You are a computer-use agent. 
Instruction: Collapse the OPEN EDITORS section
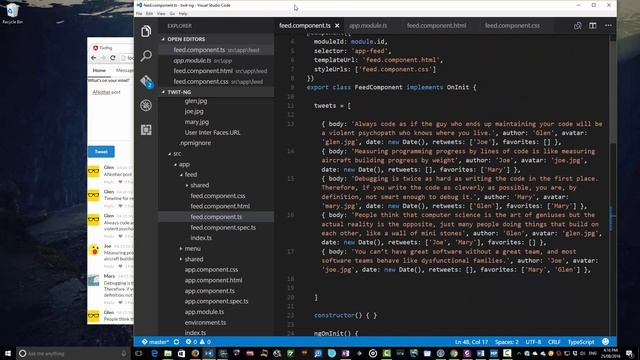[163, 39]
